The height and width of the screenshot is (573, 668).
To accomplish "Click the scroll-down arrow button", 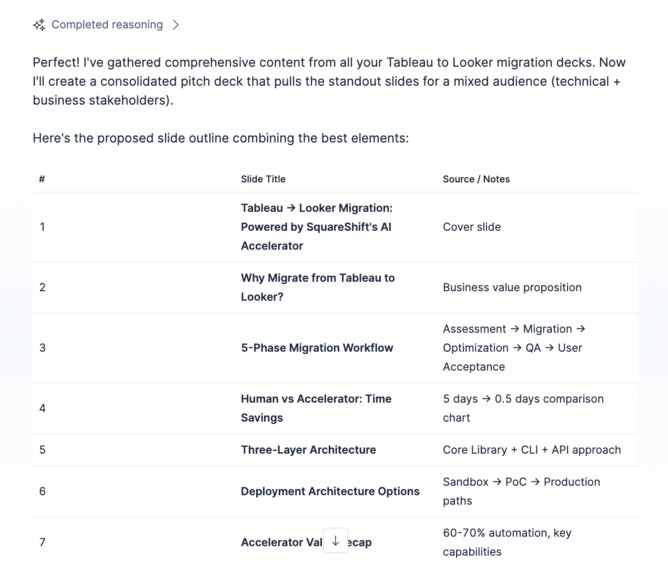I will 335,541.
